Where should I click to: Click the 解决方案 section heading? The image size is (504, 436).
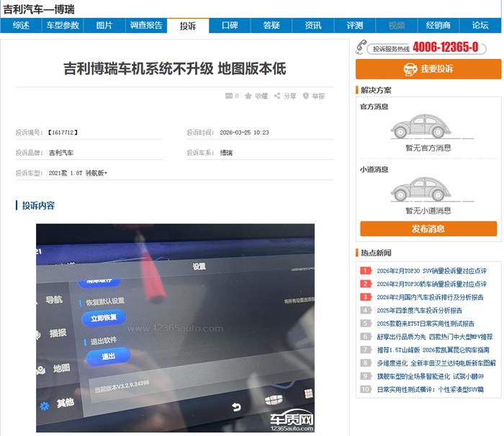pos(376,90)
